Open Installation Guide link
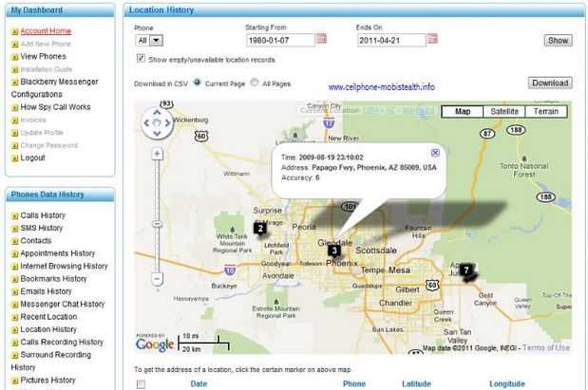The width and height of the screenshot is (588, 390). point(47,69)
